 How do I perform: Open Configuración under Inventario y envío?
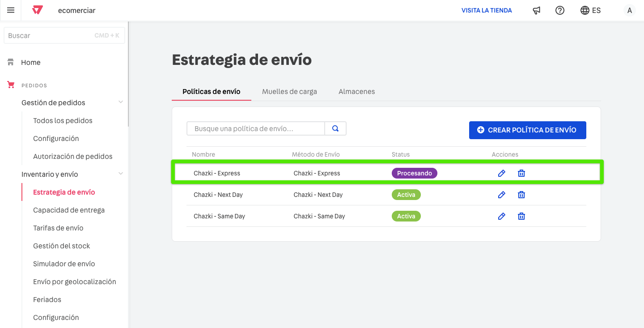click(56, 317)
